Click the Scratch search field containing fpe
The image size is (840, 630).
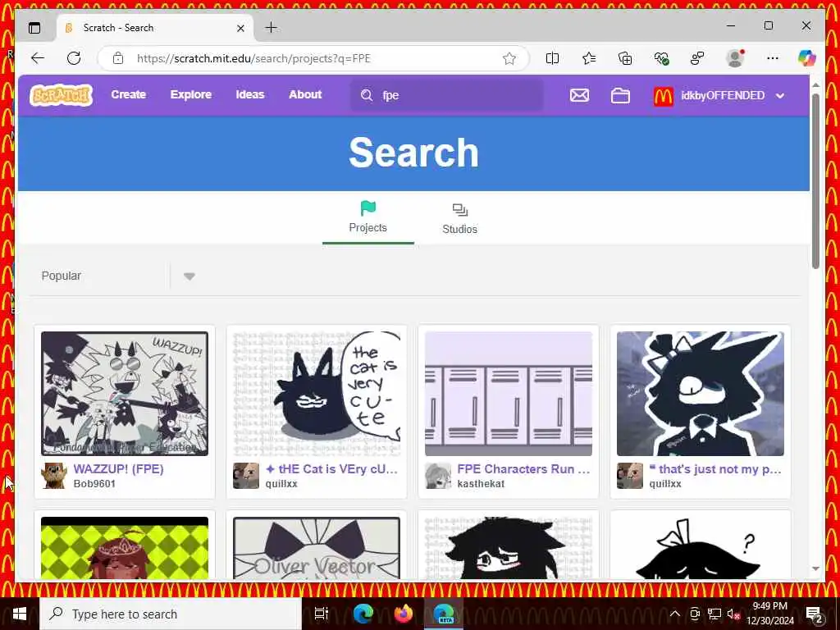tap(447, 95)
